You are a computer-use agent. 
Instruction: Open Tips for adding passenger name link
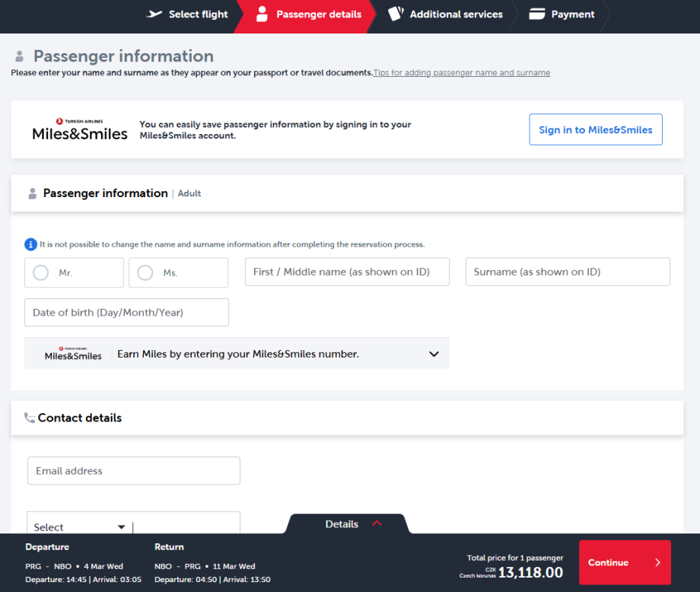click(461, 73)
